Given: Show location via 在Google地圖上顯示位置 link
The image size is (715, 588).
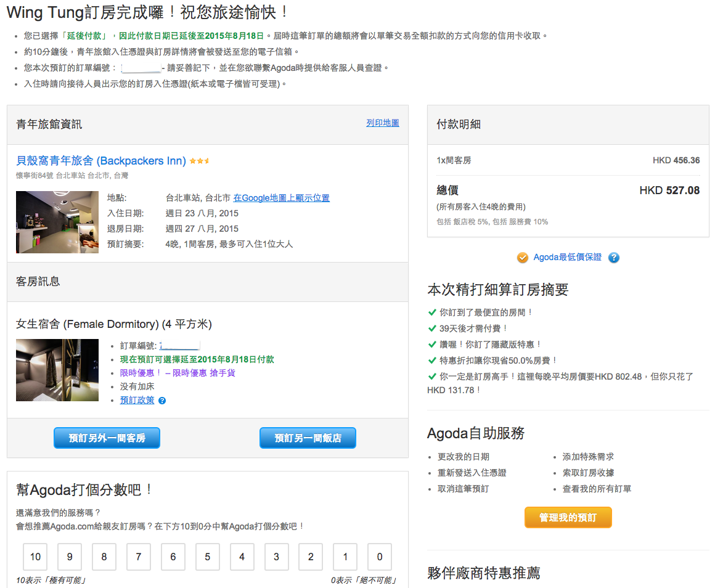Looking at the screenshot, I should (x=281, y=198).
